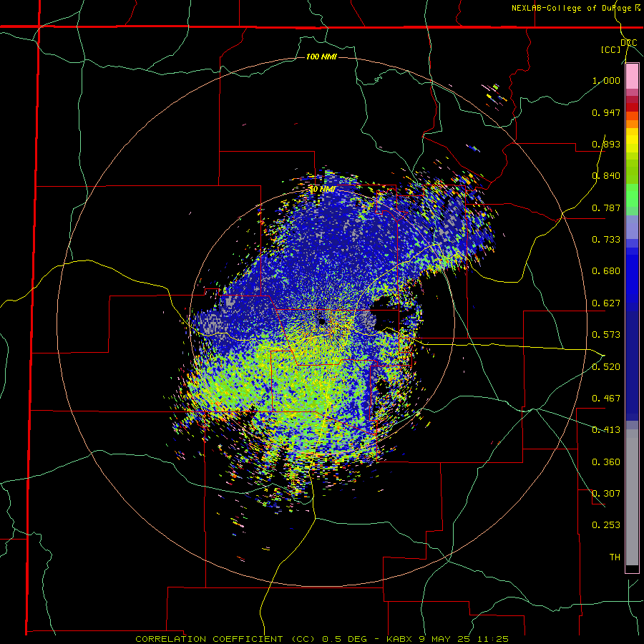
Task: Click the TH threshold label
Action: 615,557
